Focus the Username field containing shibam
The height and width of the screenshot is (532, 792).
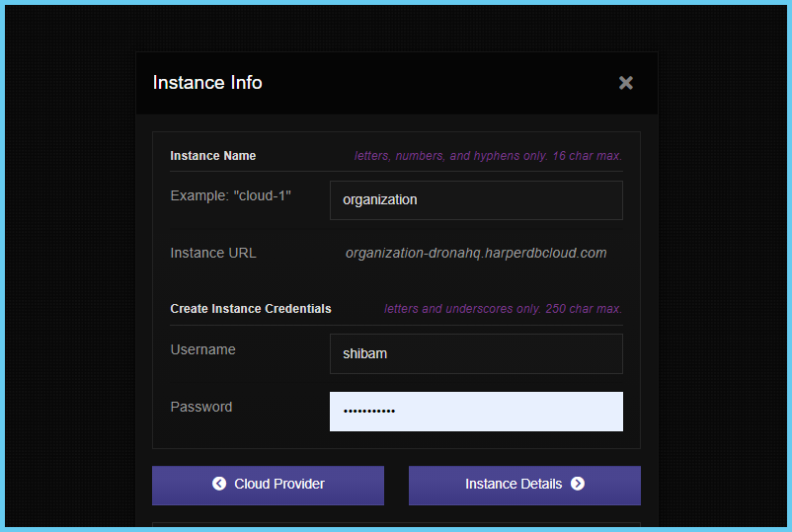[x=476, y=353]
